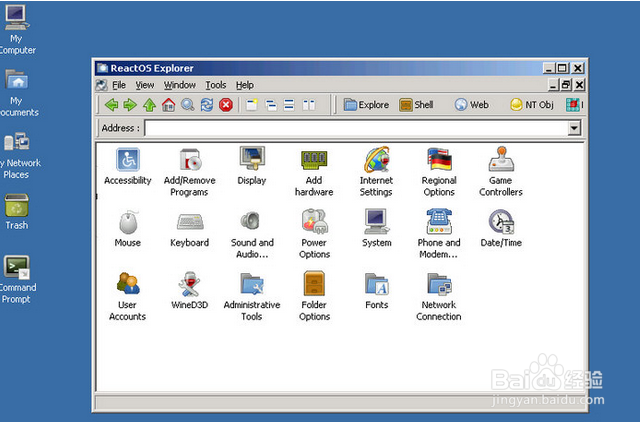This screenshot has width=640, height=422.
Task: Select My Computer desktop icon
Action: tap(17, 30)
